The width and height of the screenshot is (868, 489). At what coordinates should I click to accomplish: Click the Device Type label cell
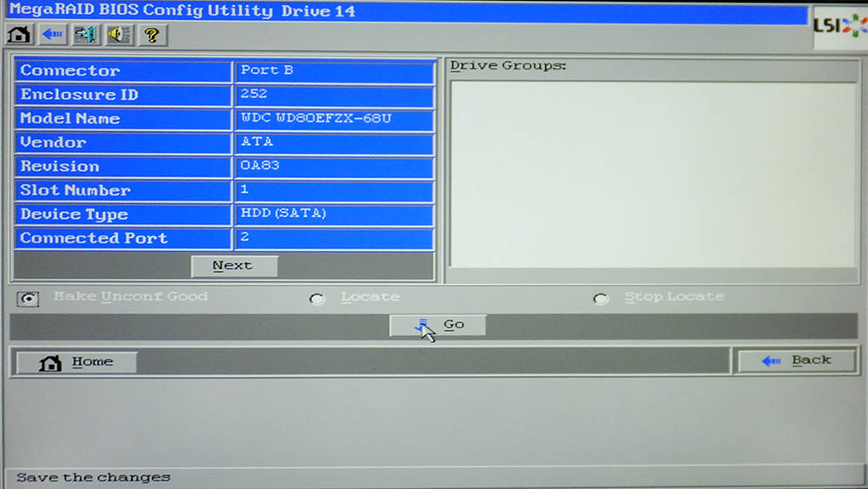123,214
